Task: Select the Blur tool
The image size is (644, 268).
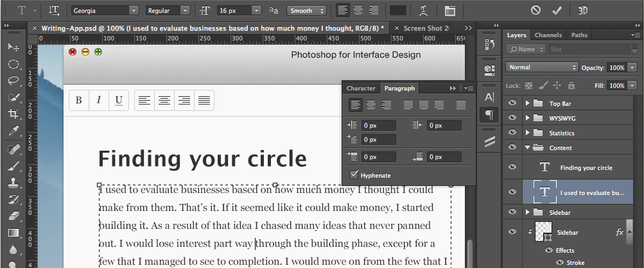Action: 13,249
